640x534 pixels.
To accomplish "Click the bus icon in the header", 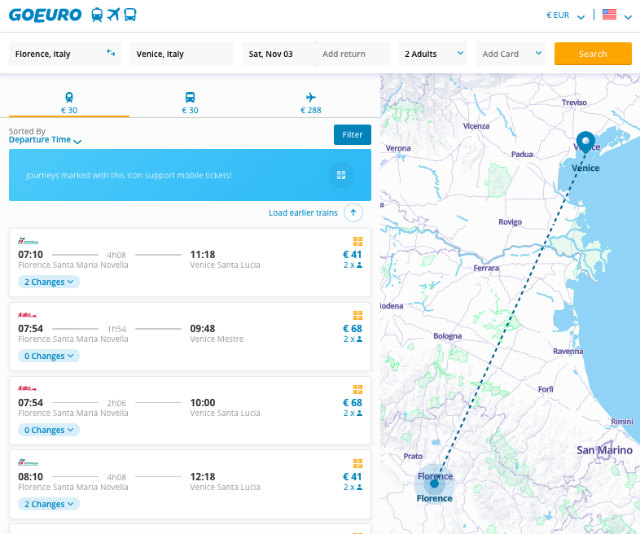I will point(130,15).
